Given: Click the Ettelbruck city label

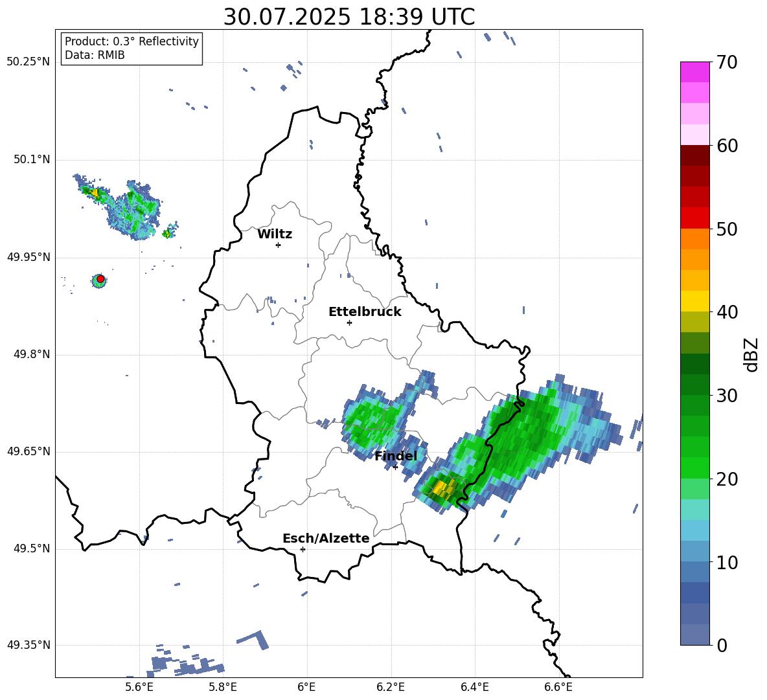Looking at the screenshot, I should point(365,312).
